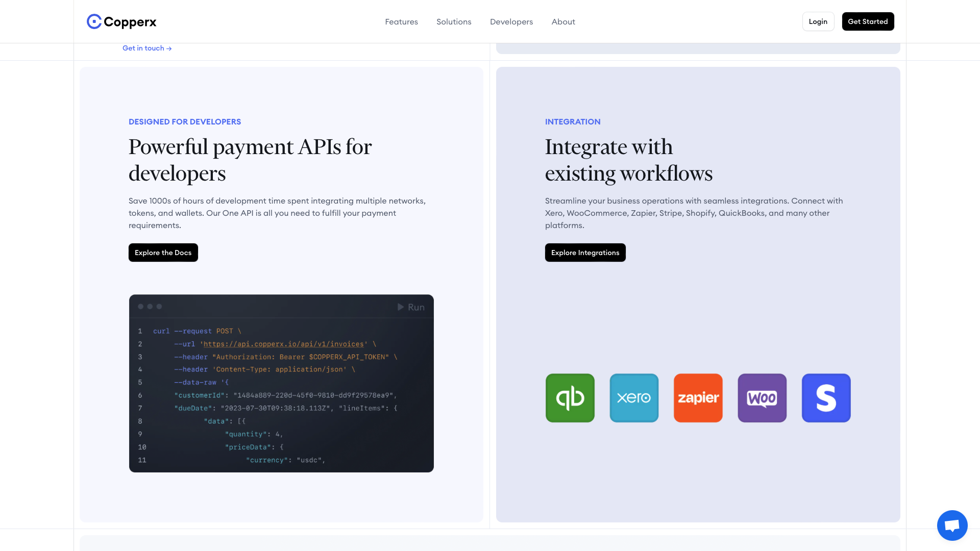Click the DESIGNED FOR DEVELOPERS label
Image resolution: width=980 pixels, height=551 pixels.
[x=185, y=121]
